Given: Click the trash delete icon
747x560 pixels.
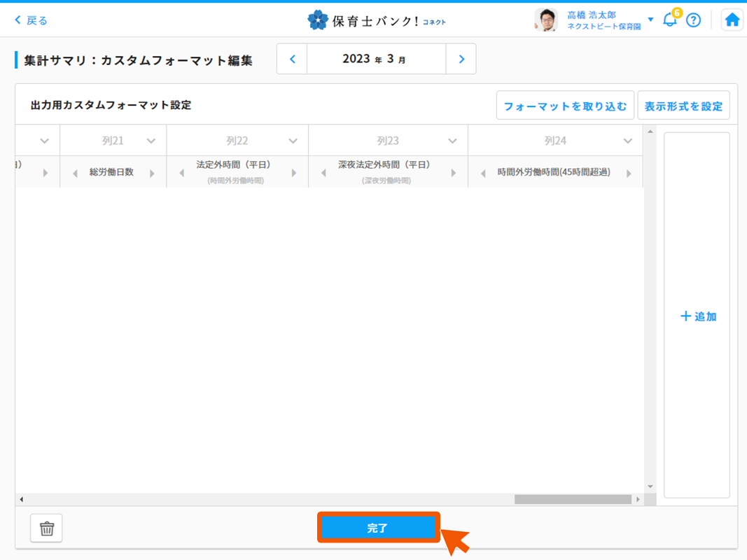Looking at the screenshot, I should click(x=46, y=528).
